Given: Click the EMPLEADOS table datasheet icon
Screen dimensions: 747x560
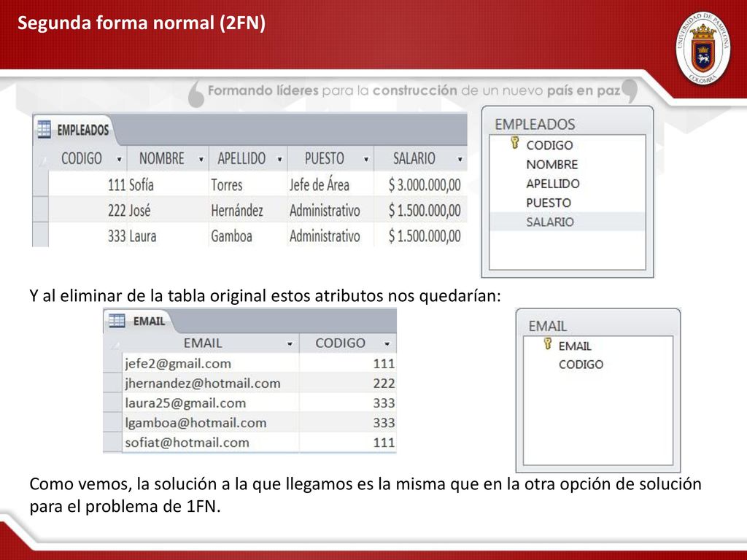Looking at the screenshot, I should click(x=44, y=129).
